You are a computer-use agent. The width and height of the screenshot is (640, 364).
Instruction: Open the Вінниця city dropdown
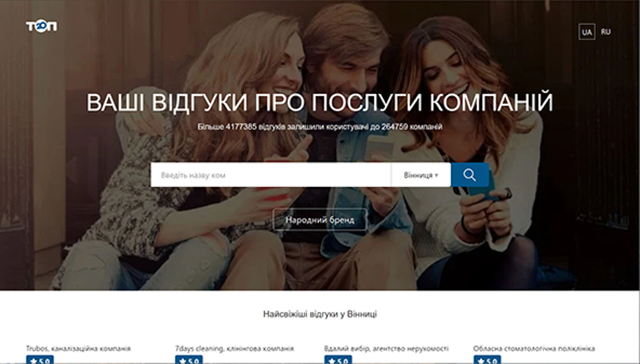point(418,175)
